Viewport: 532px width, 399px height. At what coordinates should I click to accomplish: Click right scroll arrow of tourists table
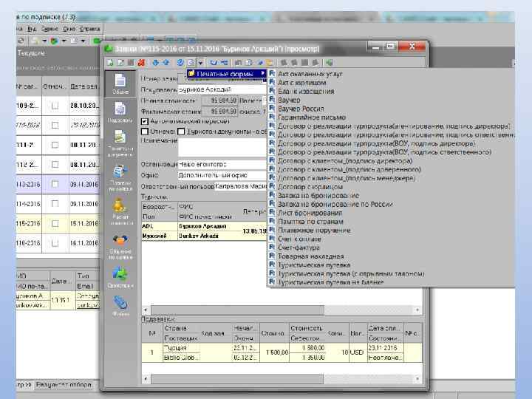(x=417, y=310)
